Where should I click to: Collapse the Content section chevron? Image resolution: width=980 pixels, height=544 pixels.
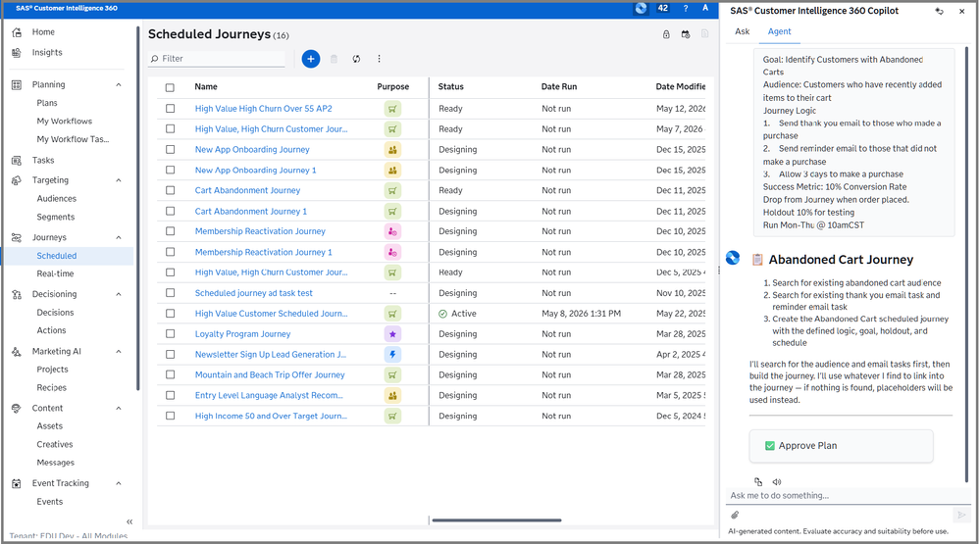(119, 409)
